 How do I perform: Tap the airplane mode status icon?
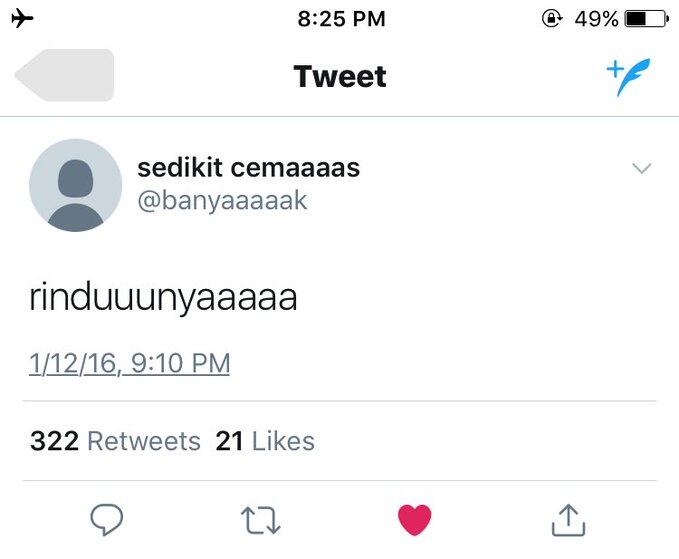[x=20, y=18]
